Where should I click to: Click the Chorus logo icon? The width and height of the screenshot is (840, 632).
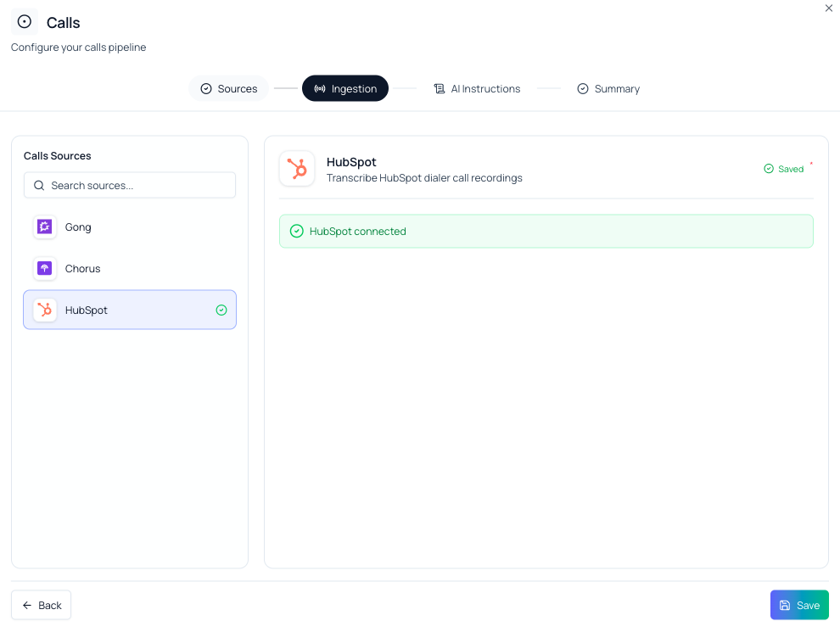(x=44, y=268)
